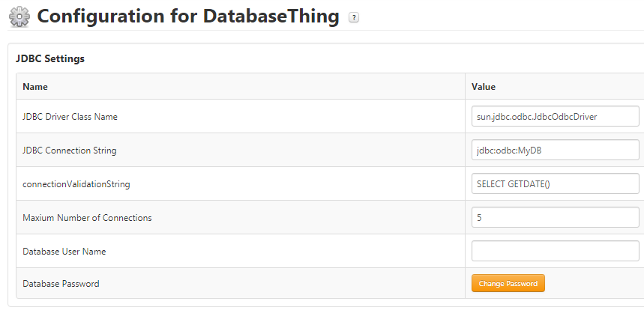Click the connectionValidationString row label
Screen dimensions: 644x310
71,184
